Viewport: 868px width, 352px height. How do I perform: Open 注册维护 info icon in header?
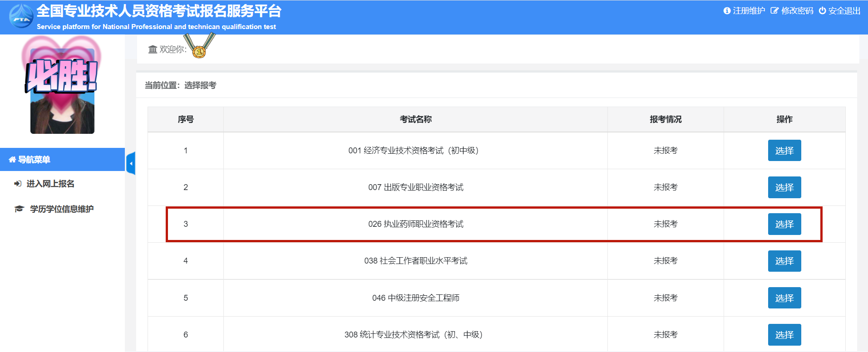pyautogui.click(x=727, y=11)
